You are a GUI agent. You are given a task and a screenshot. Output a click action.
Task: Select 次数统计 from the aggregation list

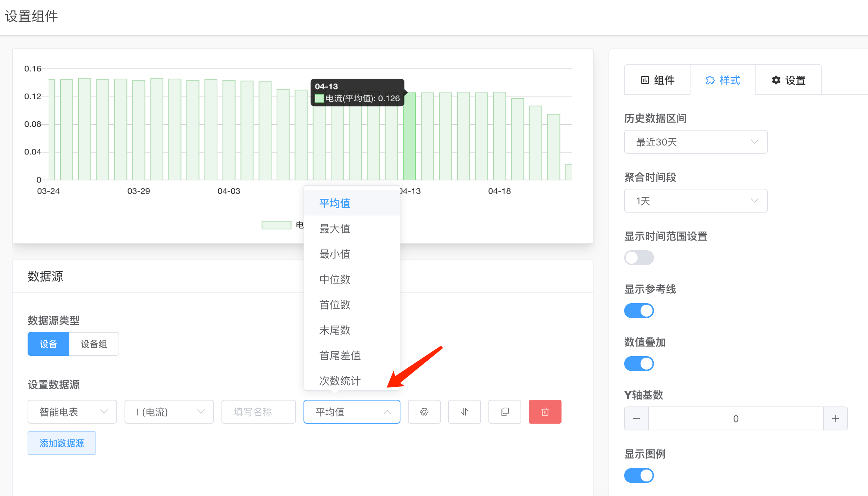340,380
